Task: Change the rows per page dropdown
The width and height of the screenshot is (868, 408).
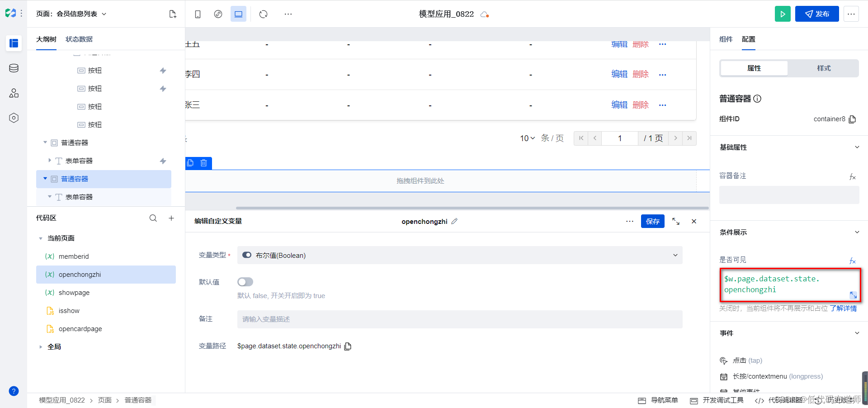Action: [527, 138]
